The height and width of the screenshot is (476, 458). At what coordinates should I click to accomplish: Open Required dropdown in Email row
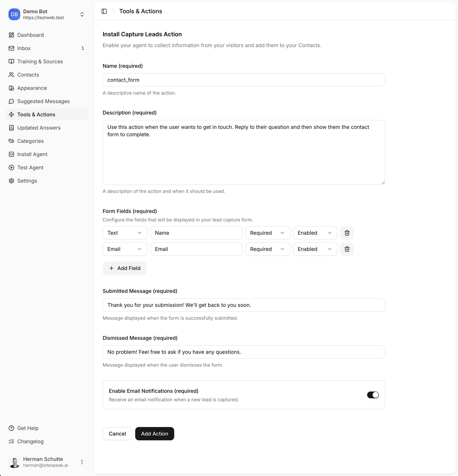pyautogui.click(x=267, y=249)
